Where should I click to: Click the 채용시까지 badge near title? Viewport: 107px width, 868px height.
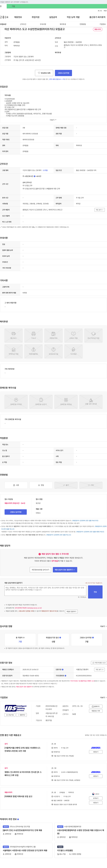click(98, 29)
